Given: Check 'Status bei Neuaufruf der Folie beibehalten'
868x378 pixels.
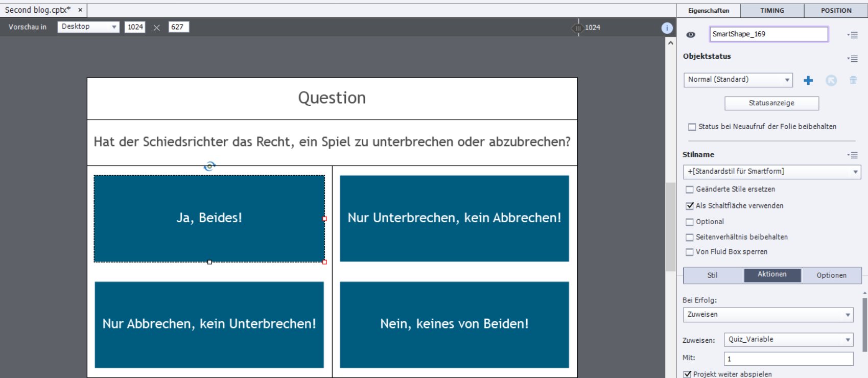Looking at the screenshot, I should (x=692, y=127).
